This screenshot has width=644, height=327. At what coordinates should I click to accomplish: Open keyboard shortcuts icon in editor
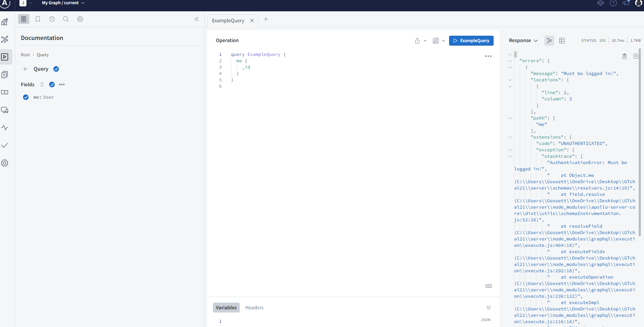click(x=489, y=286)
